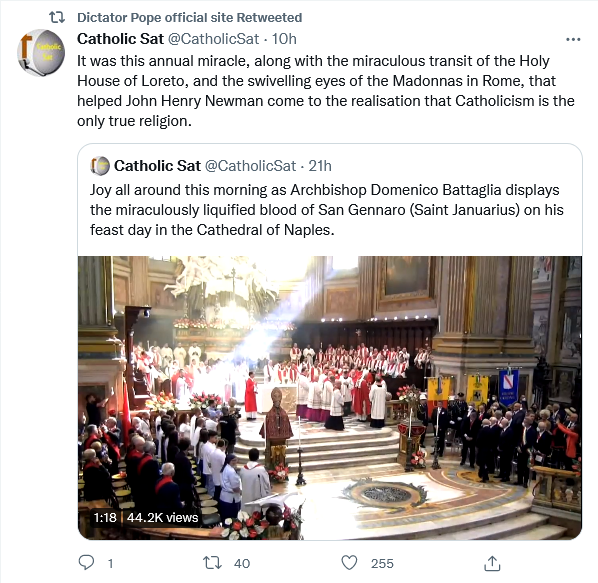Viewport: 598px width, 583px height.
Task: Click Catholic Sat name in quoted tweet
Action: click(x=157, y=166)
